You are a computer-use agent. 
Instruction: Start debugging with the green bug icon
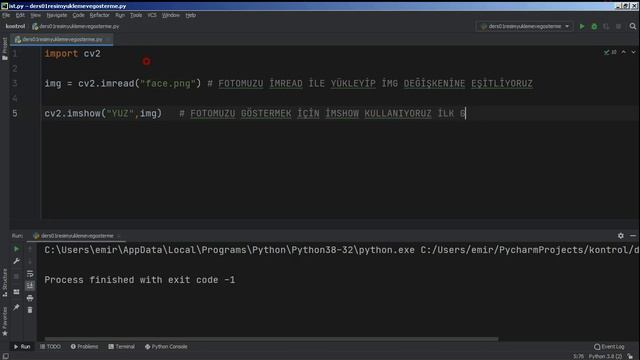pyautogui.click(x=594, y=26)
